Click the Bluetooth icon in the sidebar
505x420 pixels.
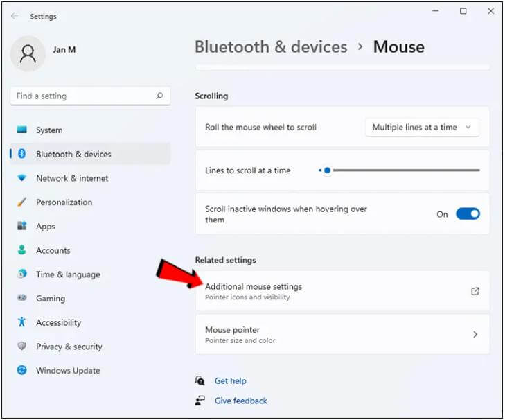coord(22,154)
